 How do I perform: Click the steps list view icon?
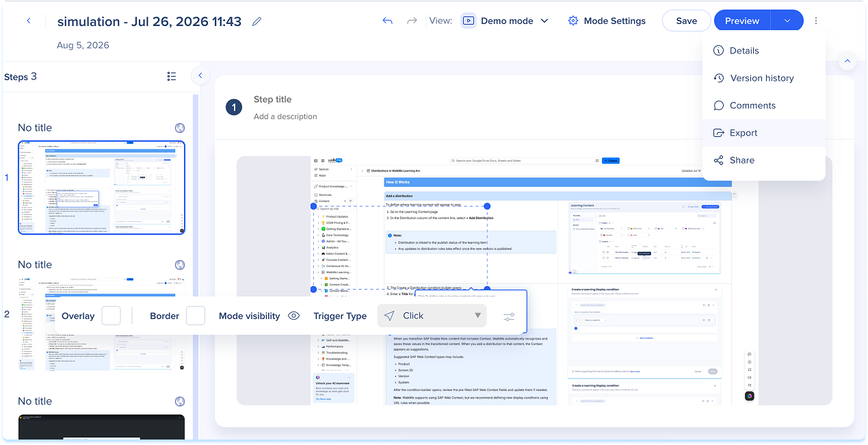pos(172,76)
